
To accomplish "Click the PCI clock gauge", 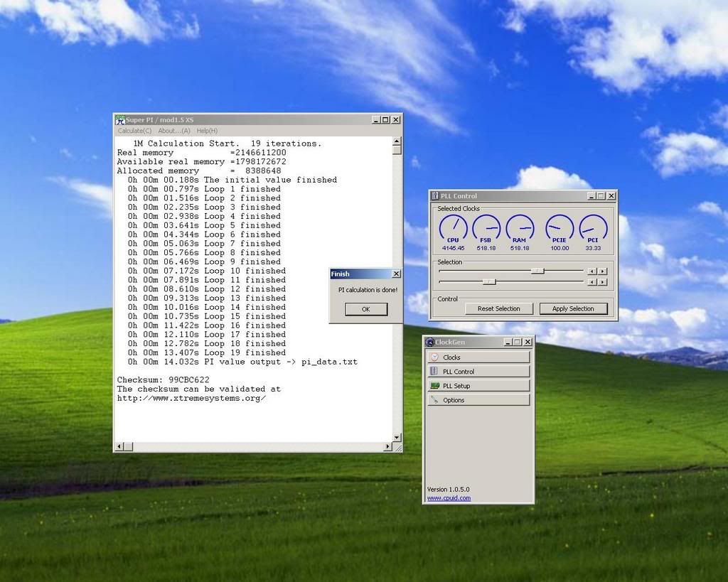I will tap(593, 229).
